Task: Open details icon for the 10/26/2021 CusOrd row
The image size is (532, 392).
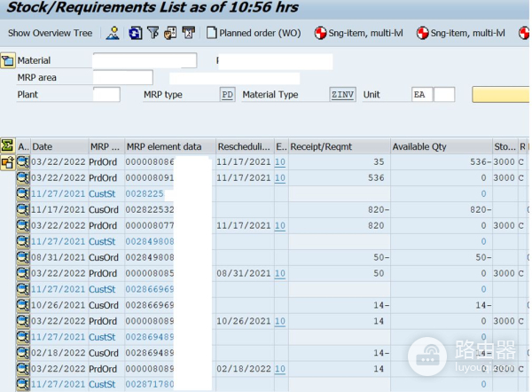Action: (23, 306)
